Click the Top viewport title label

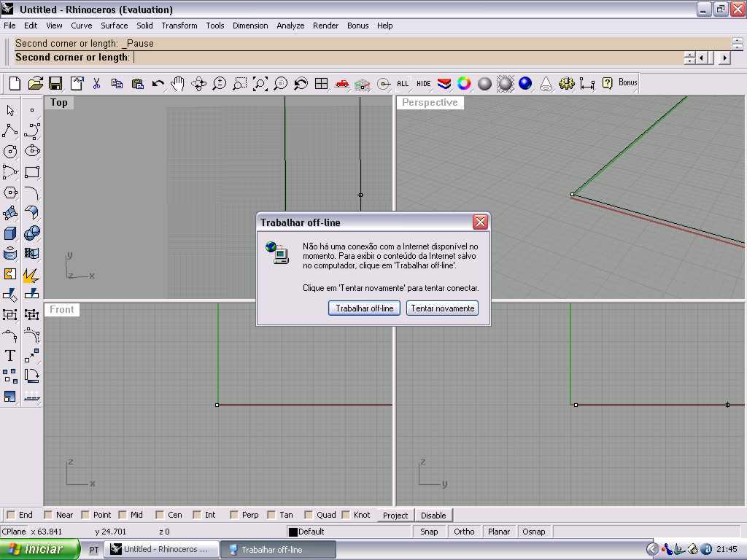(x=59, y=102)
